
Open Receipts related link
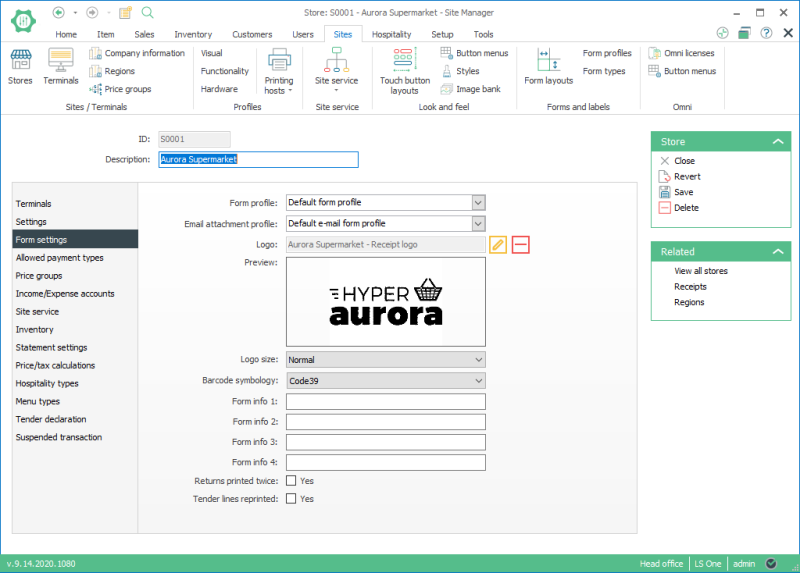pos(690,287)
